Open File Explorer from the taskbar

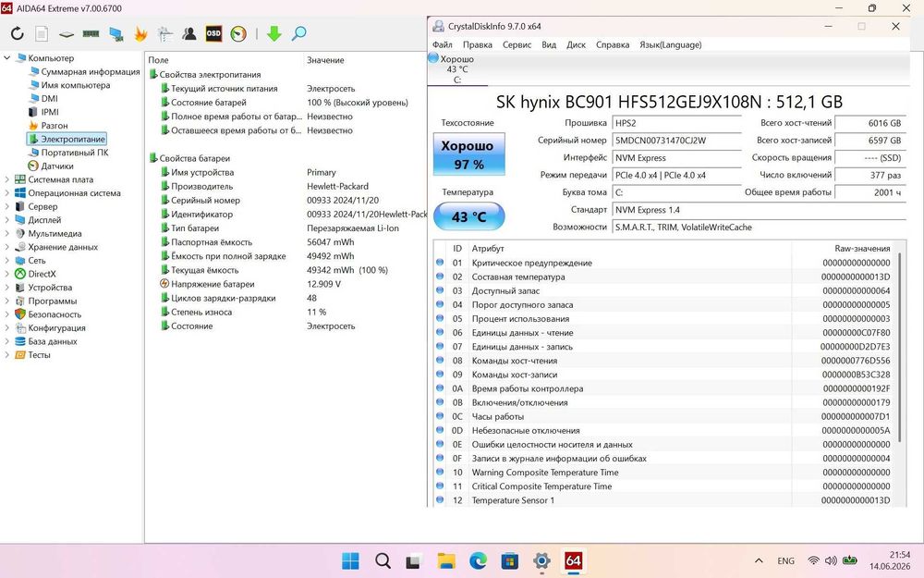point(446,560)
